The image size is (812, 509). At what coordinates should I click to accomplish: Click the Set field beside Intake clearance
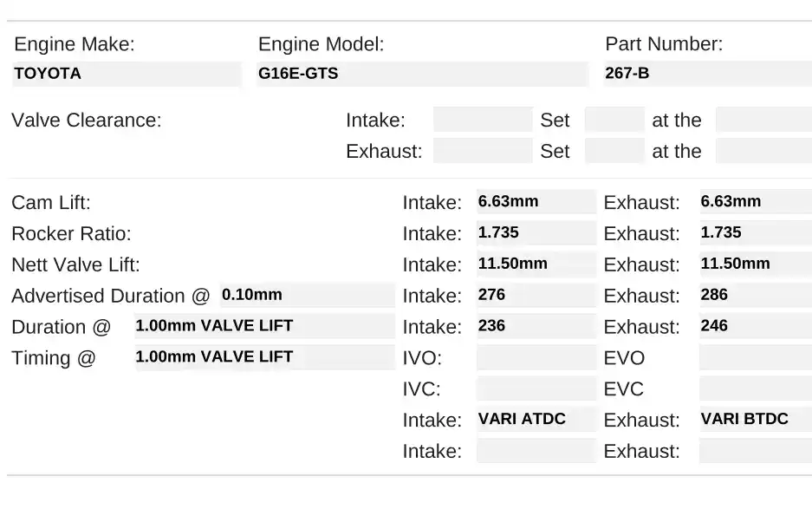pos(614,120)
